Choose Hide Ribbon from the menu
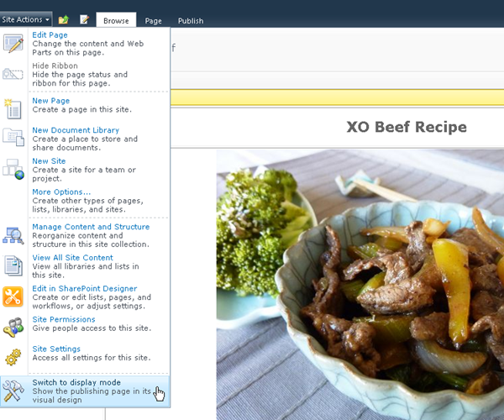 [85, 74]
